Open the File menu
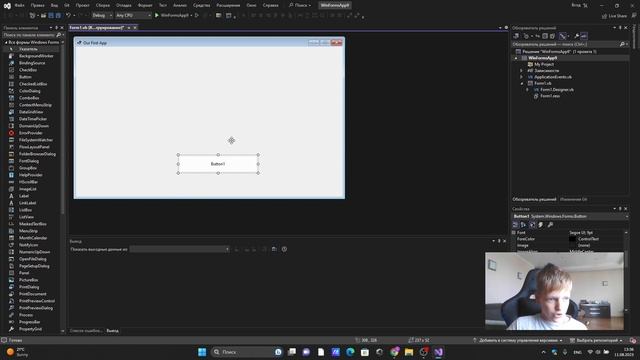The image size is (640, 360). point(19,5)
